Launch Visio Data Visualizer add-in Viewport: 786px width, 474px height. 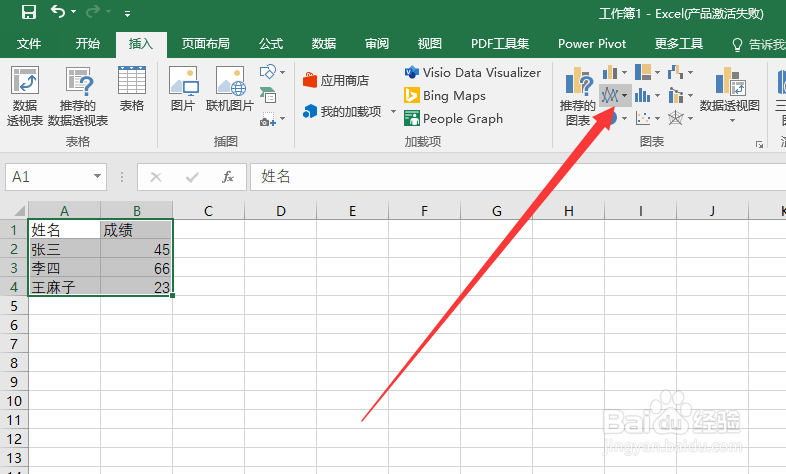tap(472, 73)
